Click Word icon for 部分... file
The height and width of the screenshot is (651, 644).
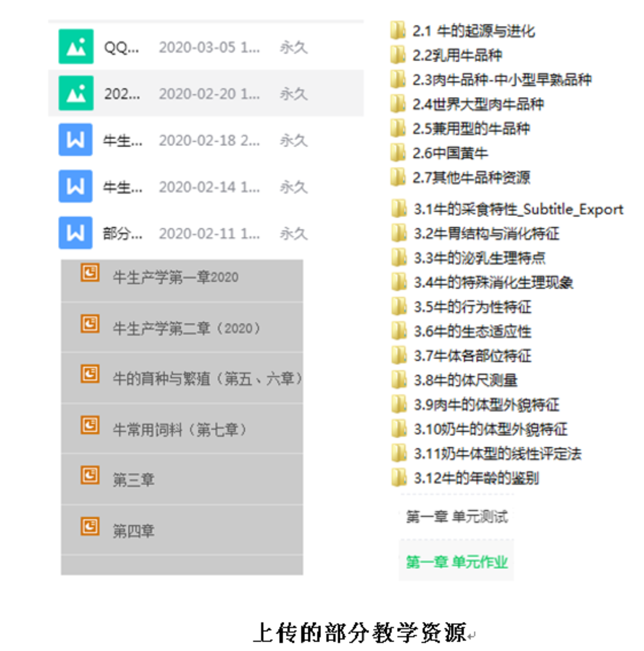click(76, 233)
